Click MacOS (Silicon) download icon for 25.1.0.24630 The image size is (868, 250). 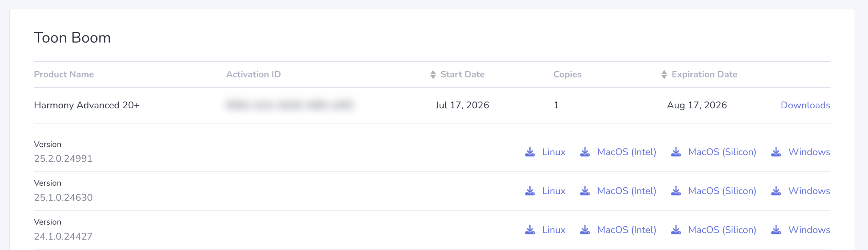(676, 191)
